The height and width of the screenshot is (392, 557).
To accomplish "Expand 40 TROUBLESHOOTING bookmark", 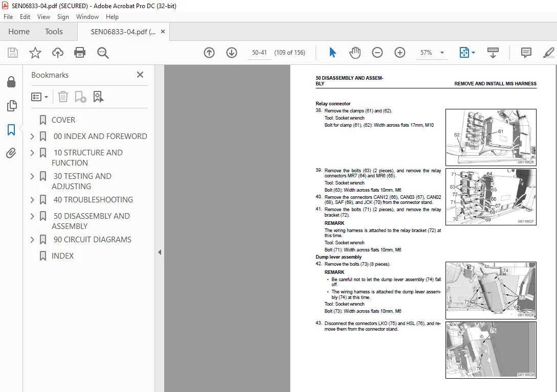I will click(32, 200).
